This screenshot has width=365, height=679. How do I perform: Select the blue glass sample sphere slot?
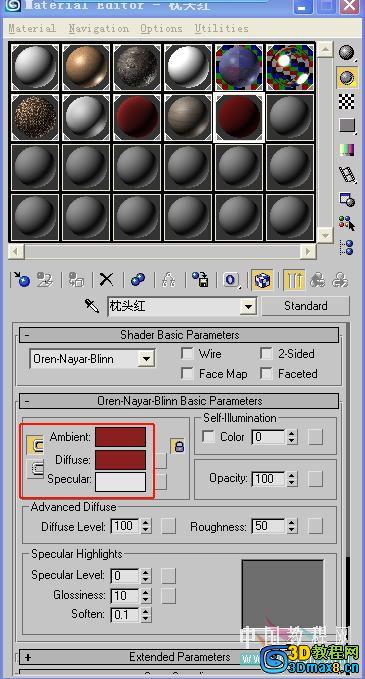coord(239,67)
